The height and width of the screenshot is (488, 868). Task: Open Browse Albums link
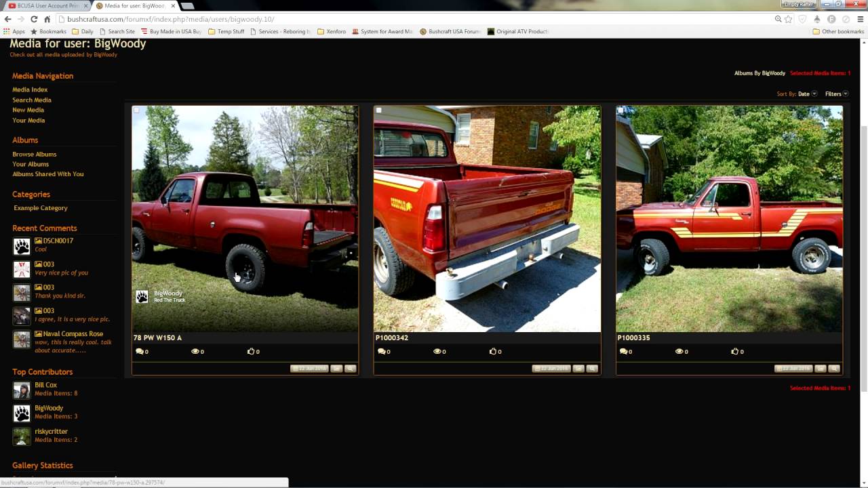pos(35,154)
